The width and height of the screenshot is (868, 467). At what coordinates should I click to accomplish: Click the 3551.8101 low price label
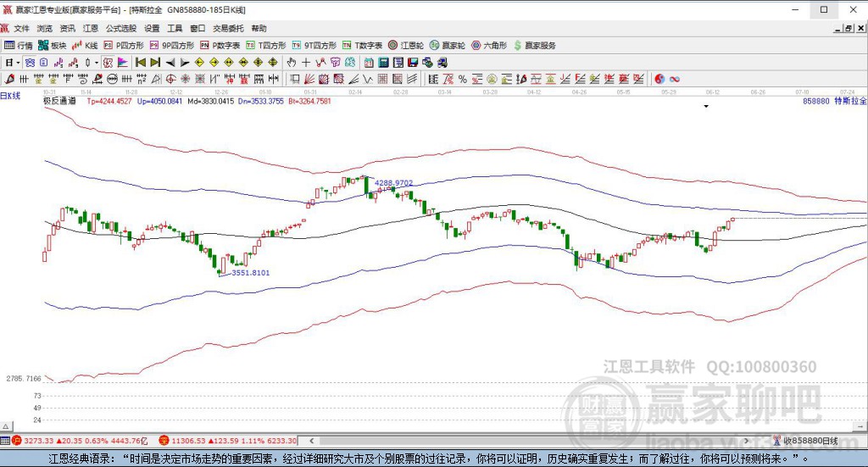coord(250,273)
